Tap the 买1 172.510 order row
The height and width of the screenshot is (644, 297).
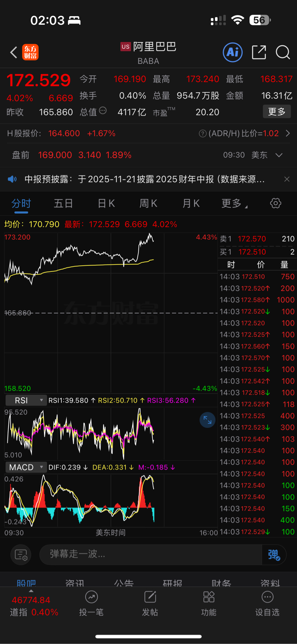pyautogui.click(x=257, y=252)
